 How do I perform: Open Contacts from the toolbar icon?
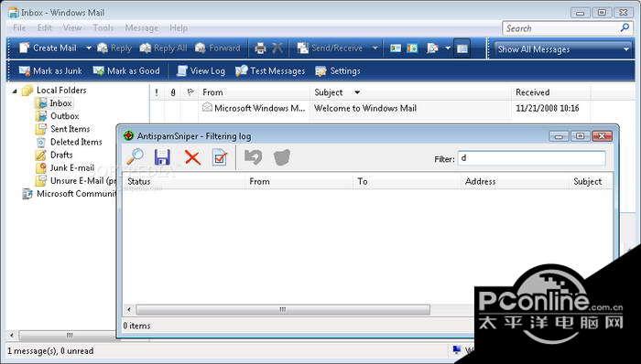pyautogui.click(x=396, y=48)
